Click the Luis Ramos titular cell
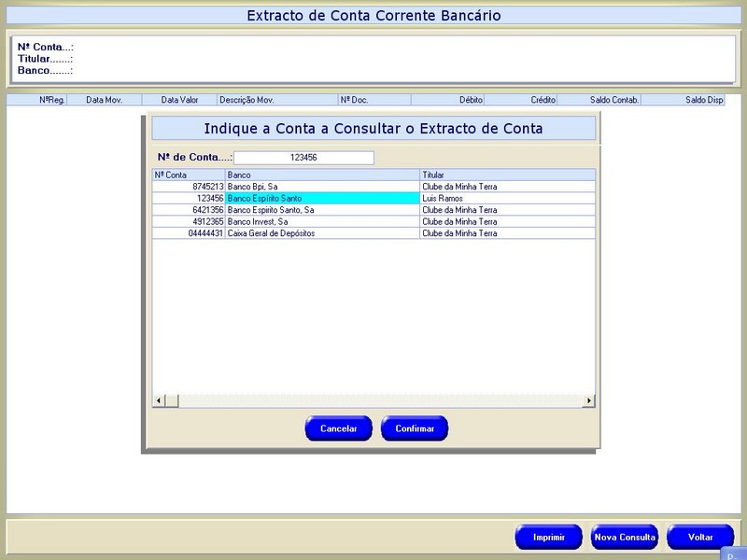 (x=507, y=199)
